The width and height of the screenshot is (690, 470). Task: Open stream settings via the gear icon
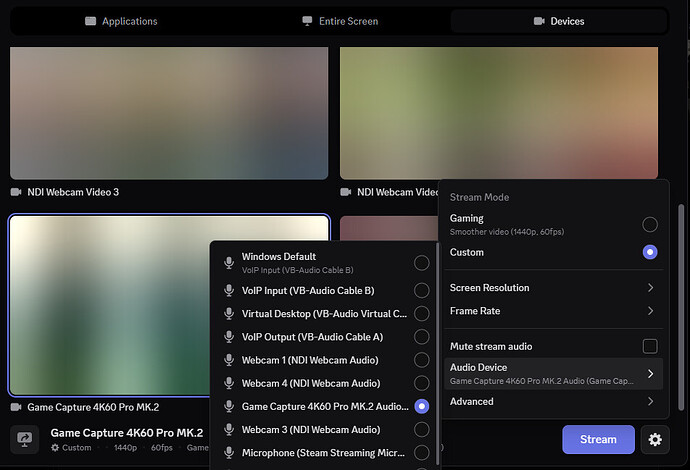click(655, 439)
